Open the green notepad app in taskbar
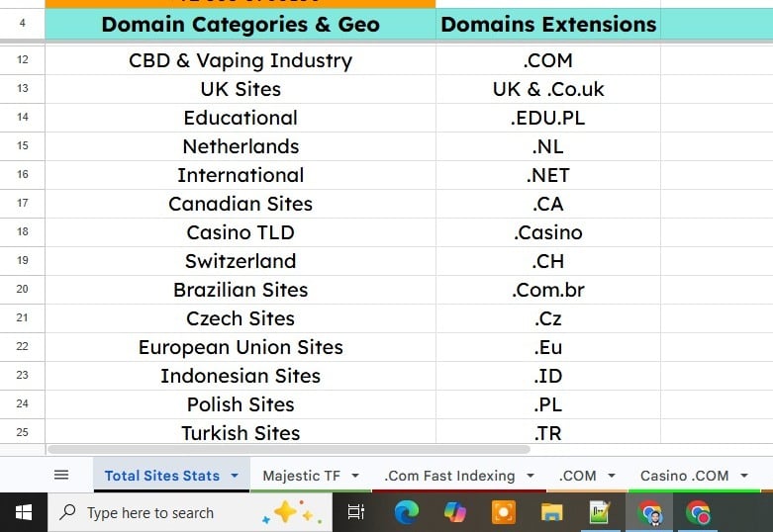773x532 pixels. 600,512
